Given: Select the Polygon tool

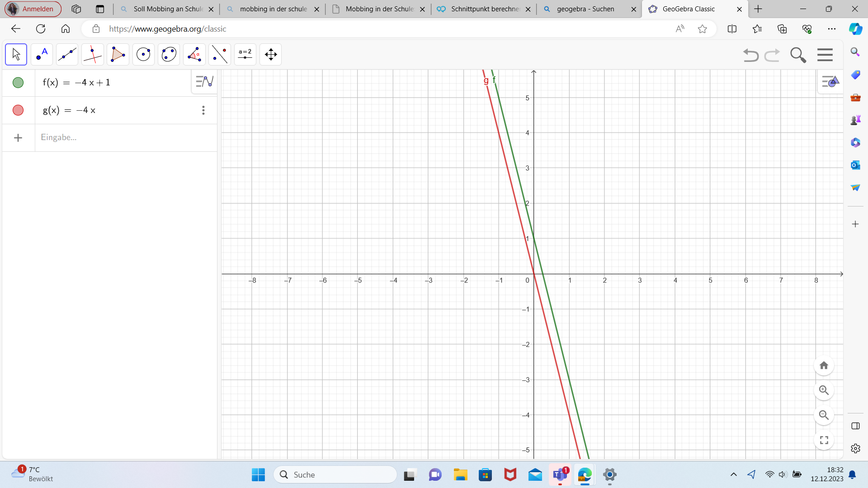Looking at the screenshot, I should coord(118,55).
